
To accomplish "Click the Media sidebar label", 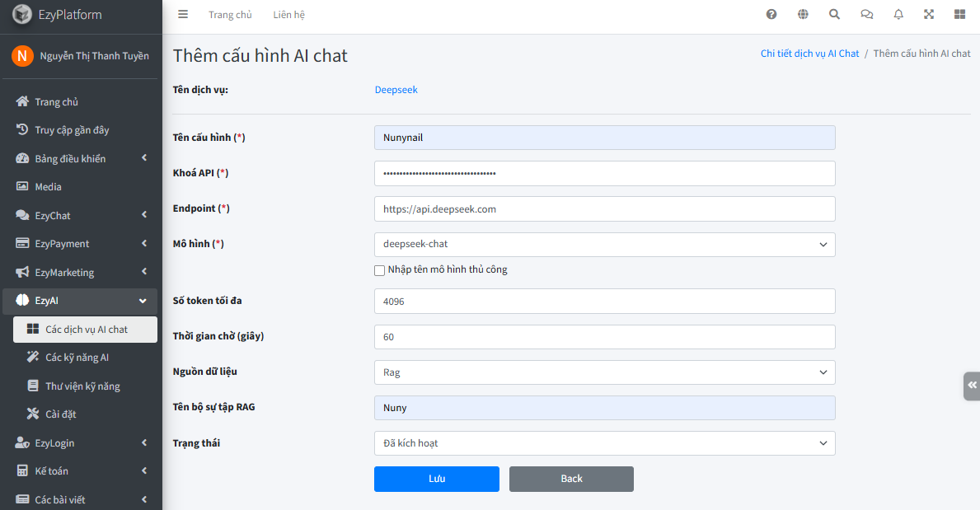I will [x=48, y=187].
